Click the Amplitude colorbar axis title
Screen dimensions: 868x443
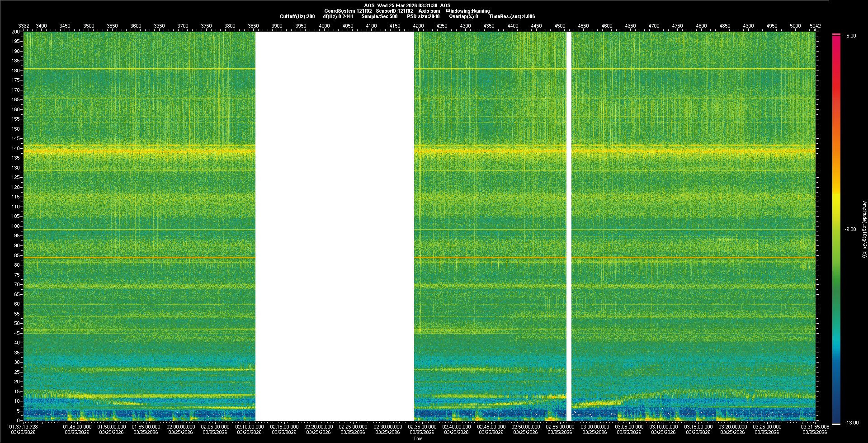tap(864, 229)
